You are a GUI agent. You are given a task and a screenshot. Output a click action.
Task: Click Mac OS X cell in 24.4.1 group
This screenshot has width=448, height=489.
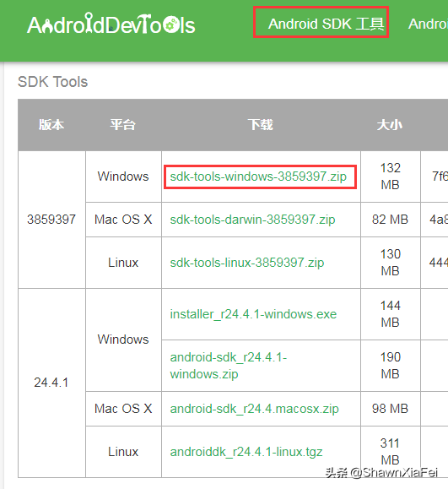[123, 409]
